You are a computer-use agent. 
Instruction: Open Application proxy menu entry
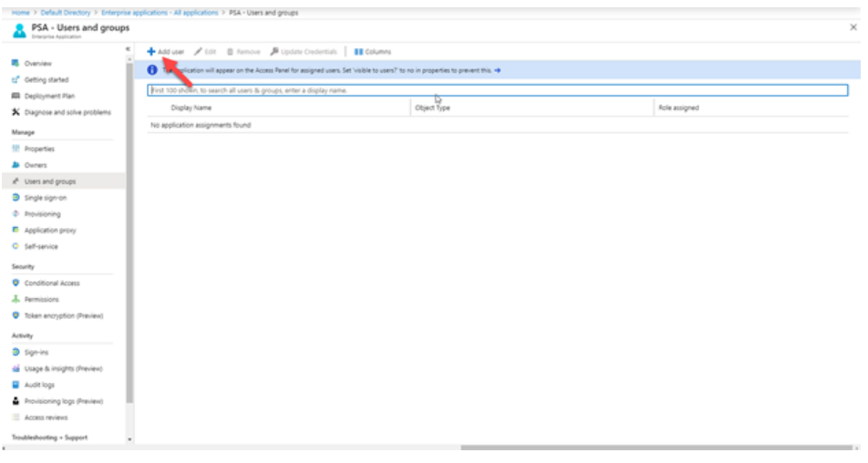pyautogui.click(x=50, y=230)
